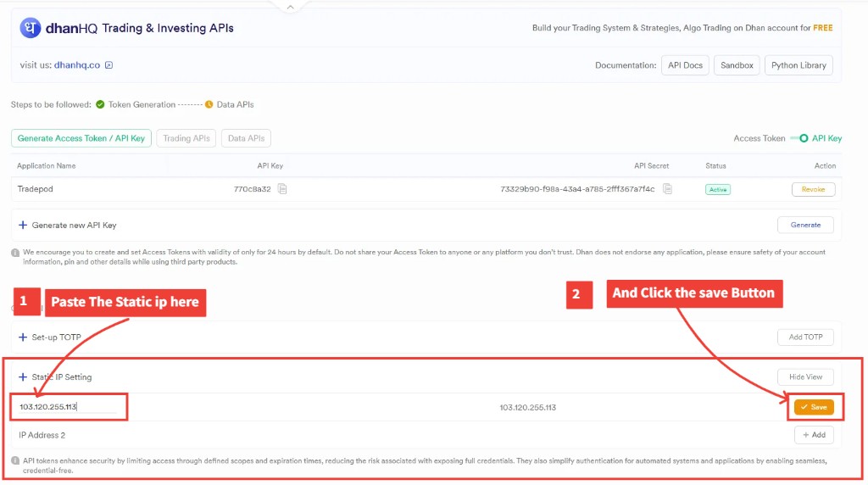
Task: Click the displayed IP 103.120.255.113 text
Action: click(527, 408)
